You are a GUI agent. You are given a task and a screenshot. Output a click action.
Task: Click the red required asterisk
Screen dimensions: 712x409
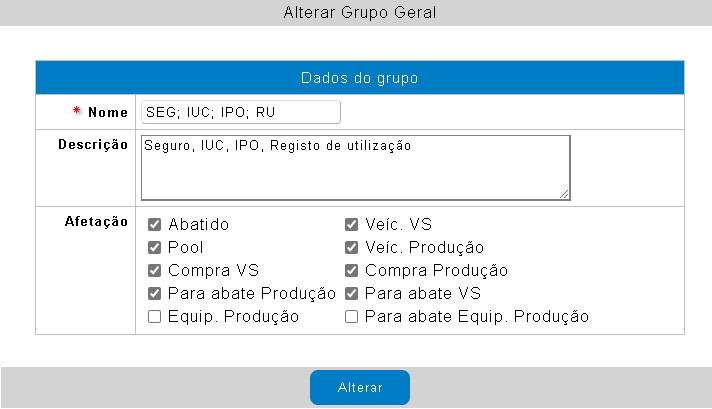pos(77,111)
